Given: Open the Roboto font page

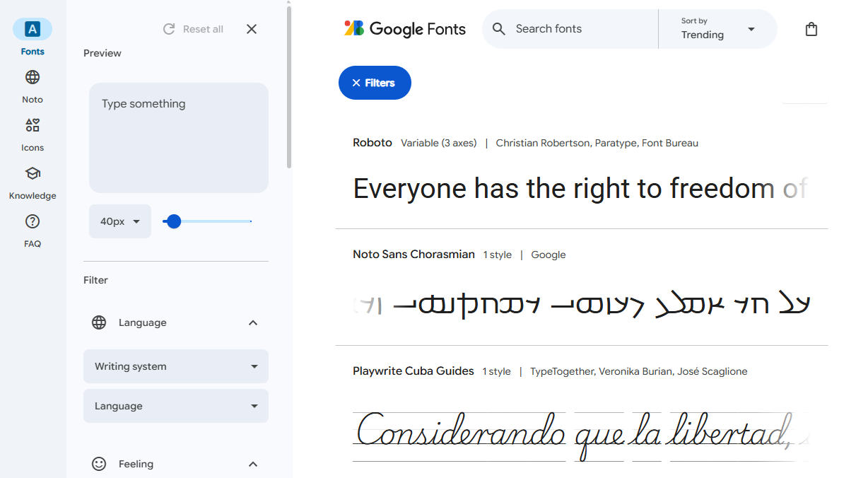Looking at the screenshot, I should (x=373, y=142).
